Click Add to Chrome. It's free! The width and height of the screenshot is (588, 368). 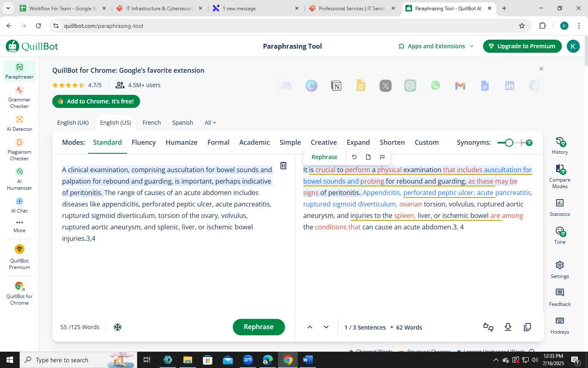[96, 101]
